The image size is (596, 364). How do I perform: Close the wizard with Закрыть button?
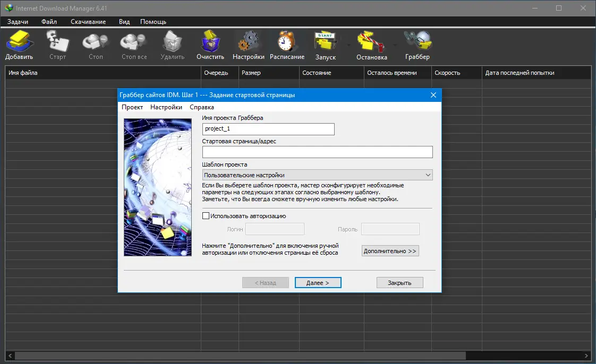pos(399,282)
